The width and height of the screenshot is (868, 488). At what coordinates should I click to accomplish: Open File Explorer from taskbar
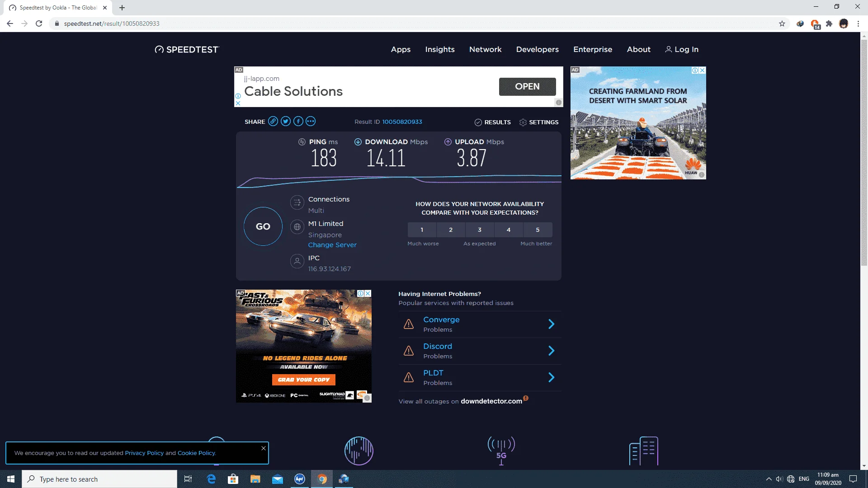[x=255, y=479]
